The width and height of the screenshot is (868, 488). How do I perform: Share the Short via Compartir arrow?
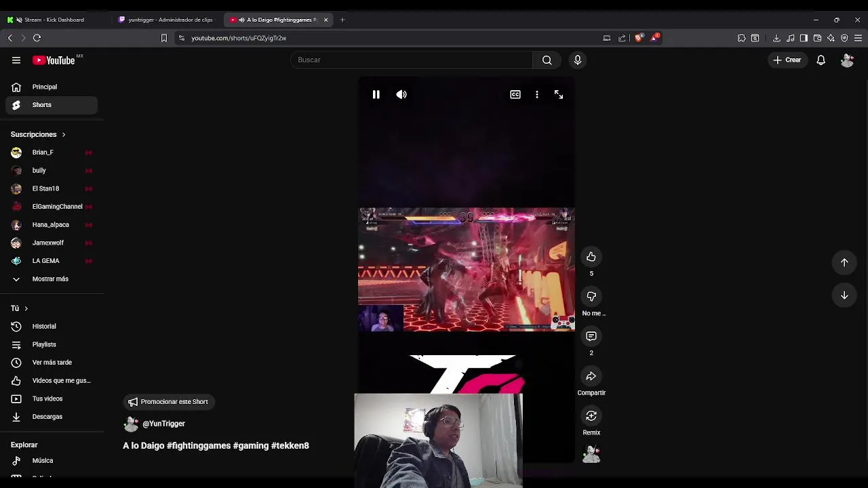[591, 376]
